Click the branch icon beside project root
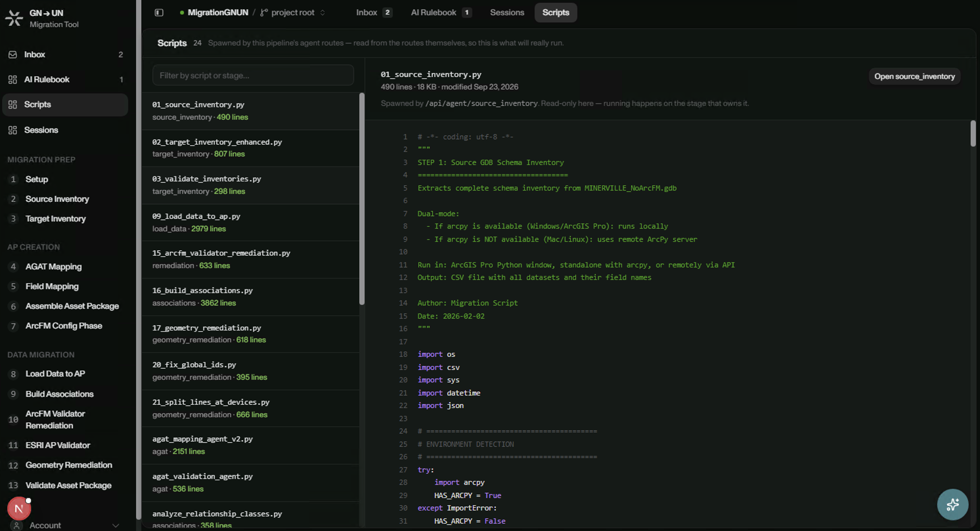The width and height of the screenshot is (980, 531). tap(264, 12)
